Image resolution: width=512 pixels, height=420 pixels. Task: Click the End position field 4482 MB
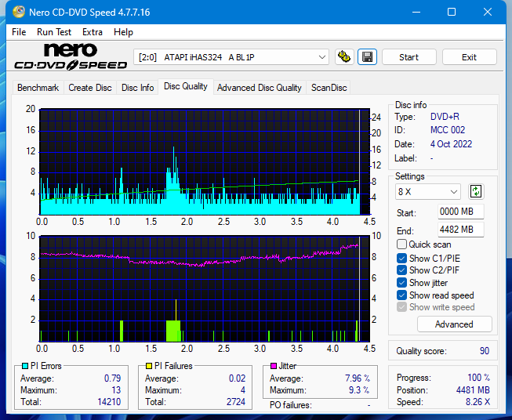[x=460, y=230]
